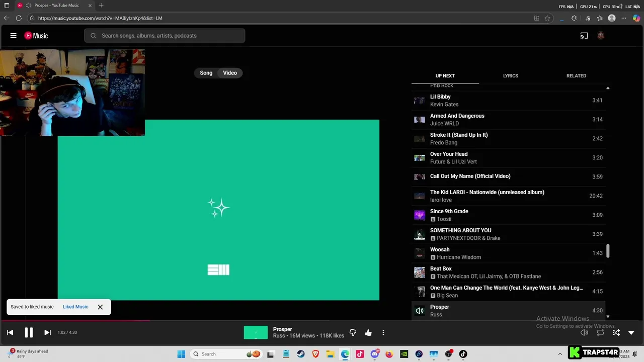Skip to previous track
This screenshot has height=362, width=644.
tap(10, 332)
